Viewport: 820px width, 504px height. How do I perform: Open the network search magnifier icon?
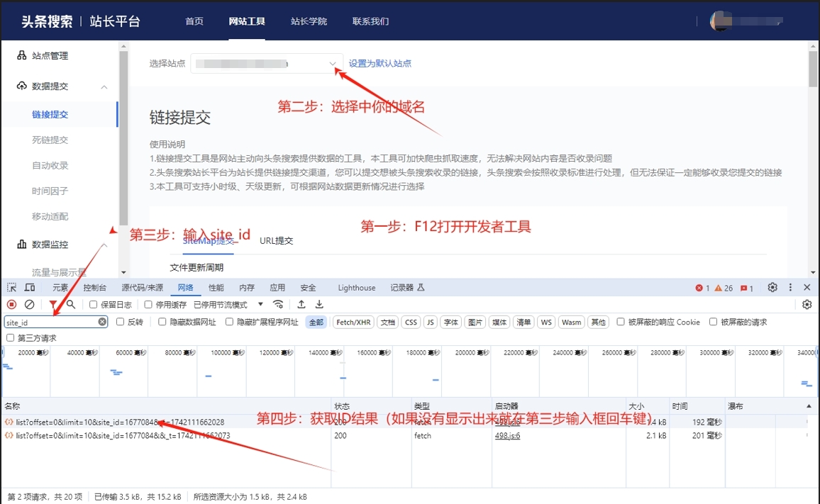click(71, 304)
